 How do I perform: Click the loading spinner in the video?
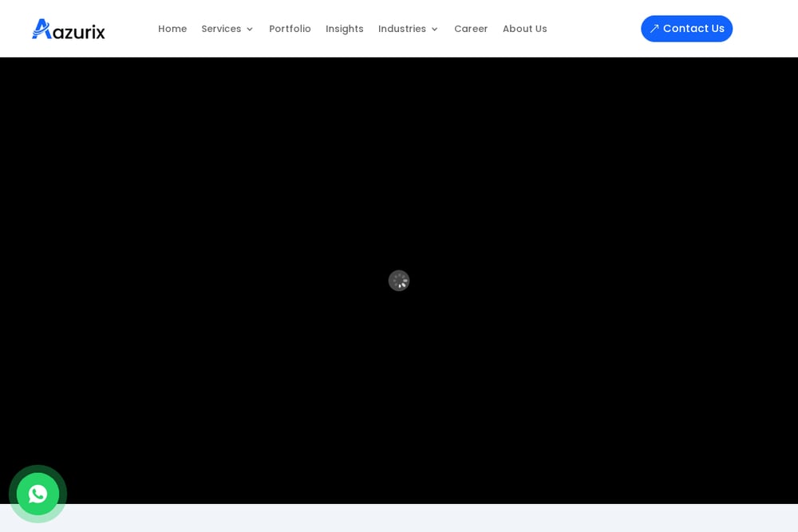[x=399, y=281]
